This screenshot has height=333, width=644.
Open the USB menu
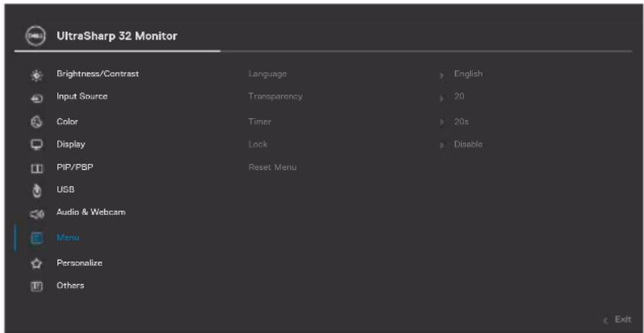pos(66,190)
